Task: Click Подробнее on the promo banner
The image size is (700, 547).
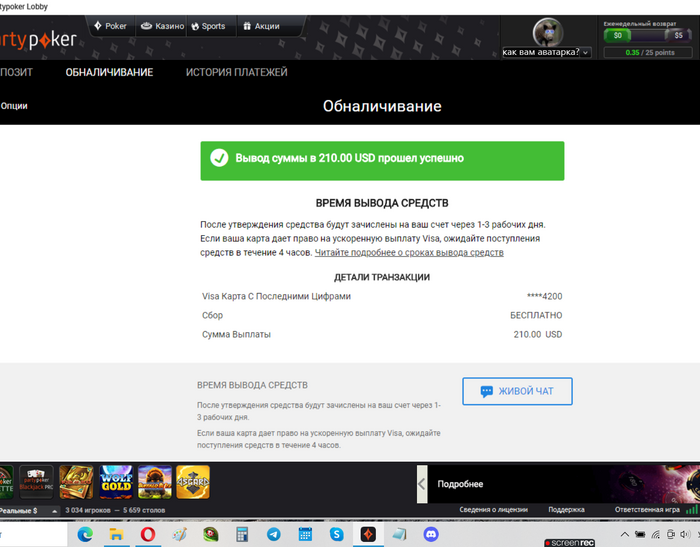Action: (x=460, y=484)
